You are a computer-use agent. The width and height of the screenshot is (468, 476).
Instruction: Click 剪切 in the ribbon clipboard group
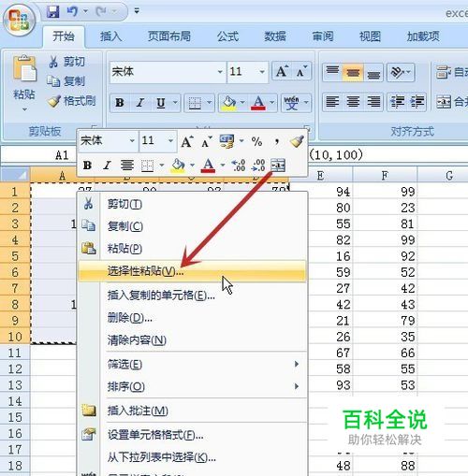click(x=67, y=62)
